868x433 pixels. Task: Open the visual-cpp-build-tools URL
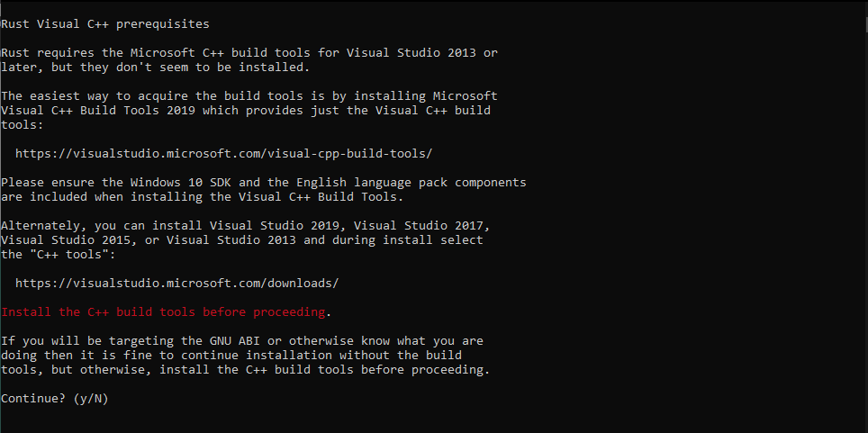[230, 154]
